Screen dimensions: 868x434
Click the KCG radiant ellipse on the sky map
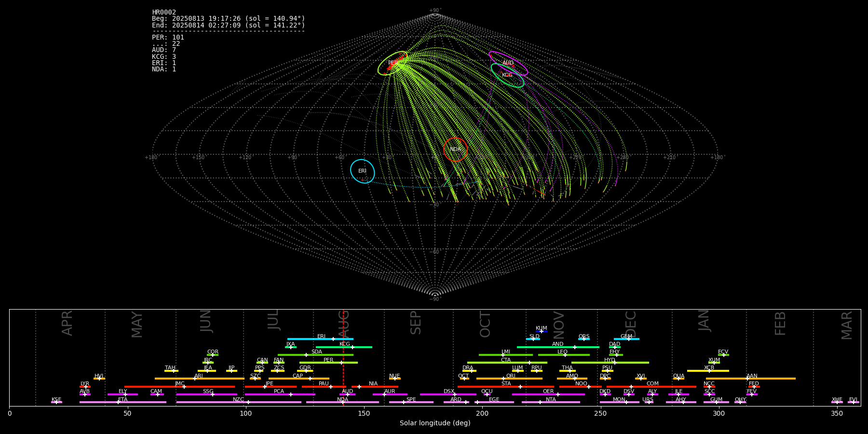507,75
